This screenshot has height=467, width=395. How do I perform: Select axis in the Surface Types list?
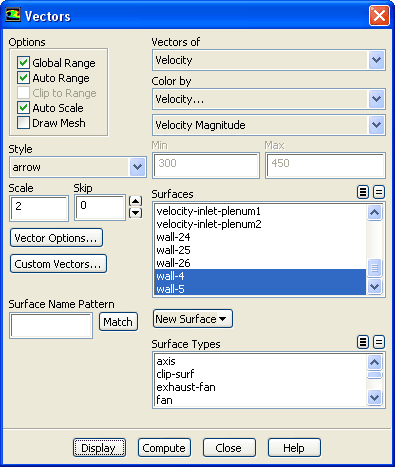point(260,361)
